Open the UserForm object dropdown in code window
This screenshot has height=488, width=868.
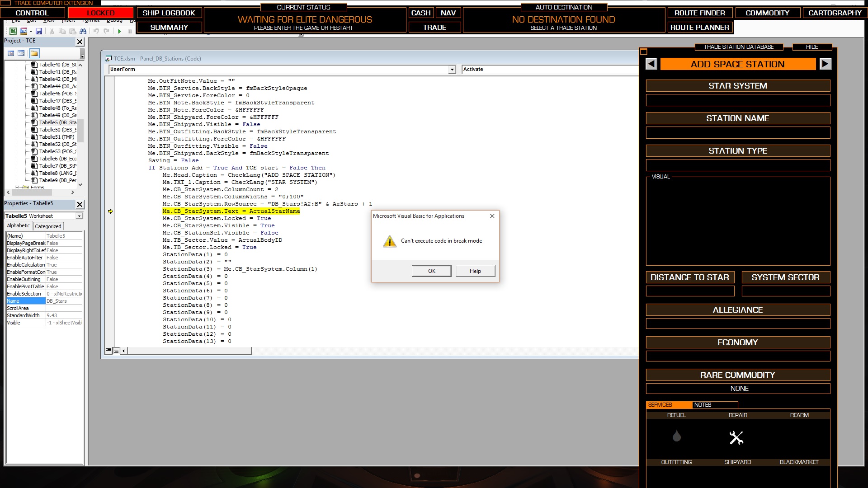tap(452, 70)
